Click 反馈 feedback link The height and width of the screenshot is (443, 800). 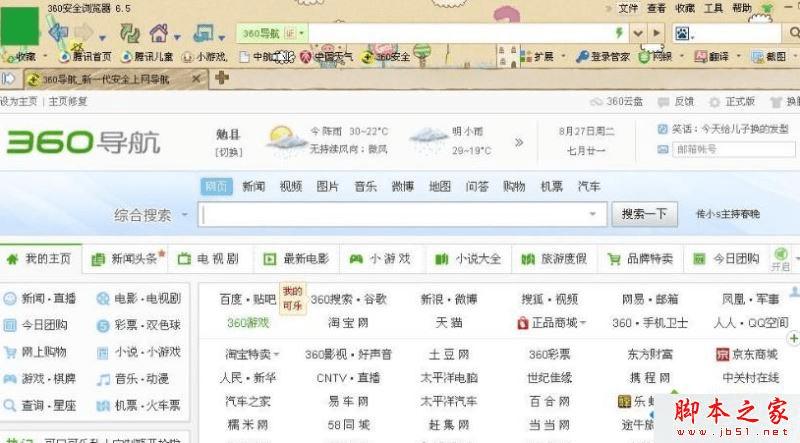tap(676, 102)
